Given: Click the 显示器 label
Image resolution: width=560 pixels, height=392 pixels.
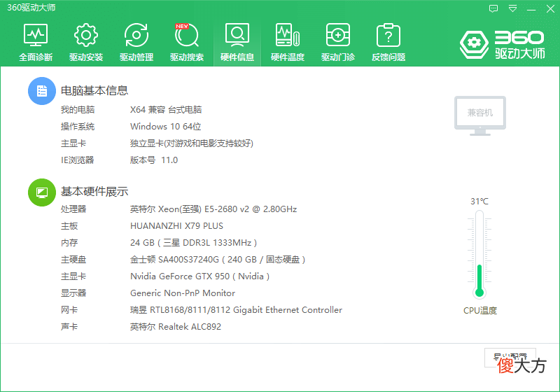Looking at the screenshot, I should 73,293.
